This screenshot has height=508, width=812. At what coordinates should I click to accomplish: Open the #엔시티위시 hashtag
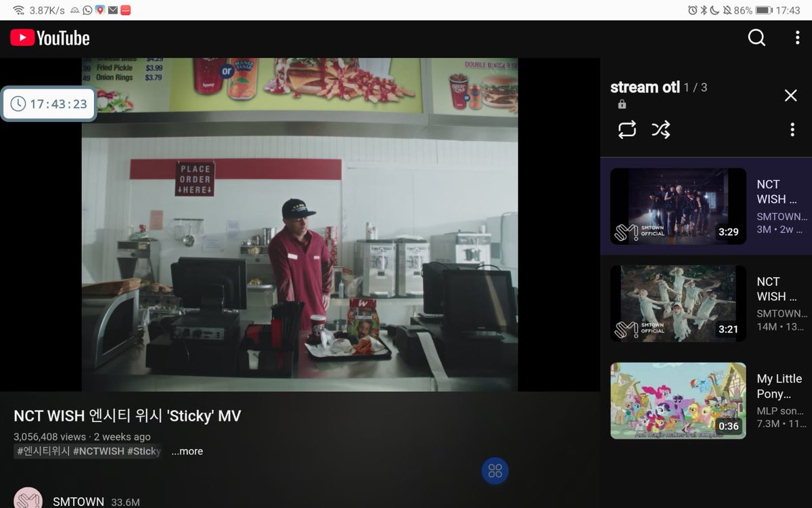(43, 451)
